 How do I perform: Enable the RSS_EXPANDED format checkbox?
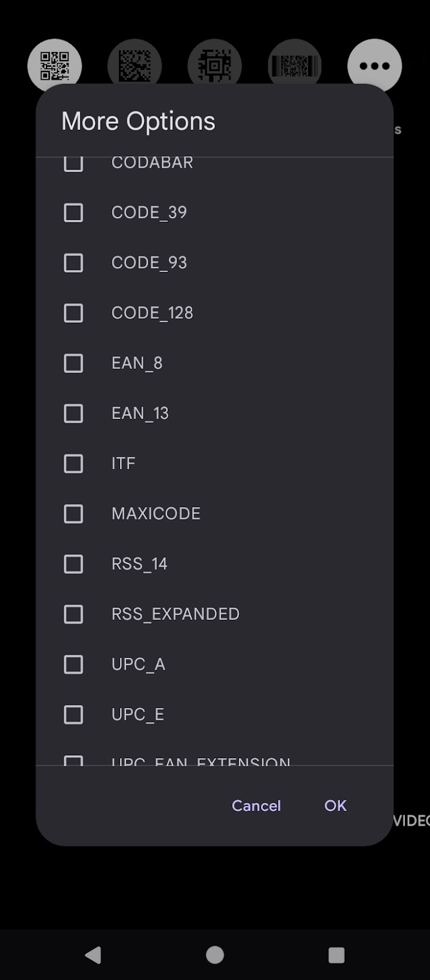(74, 614)
